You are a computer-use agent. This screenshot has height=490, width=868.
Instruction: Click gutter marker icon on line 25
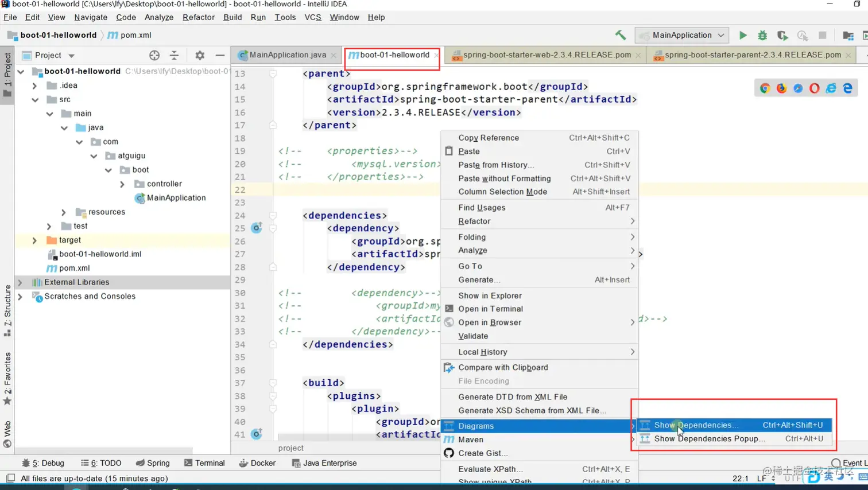click(x=257, y=228)
